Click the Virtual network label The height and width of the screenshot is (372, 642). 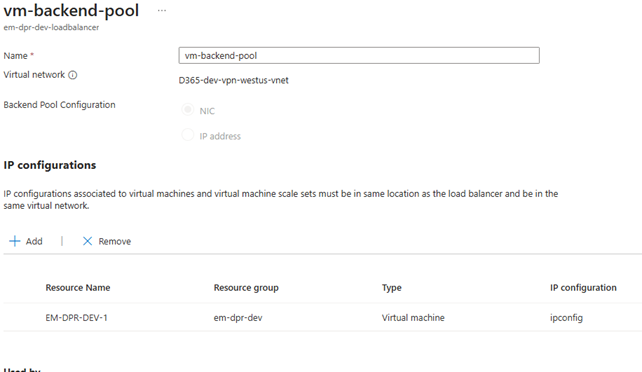[34, 75]
